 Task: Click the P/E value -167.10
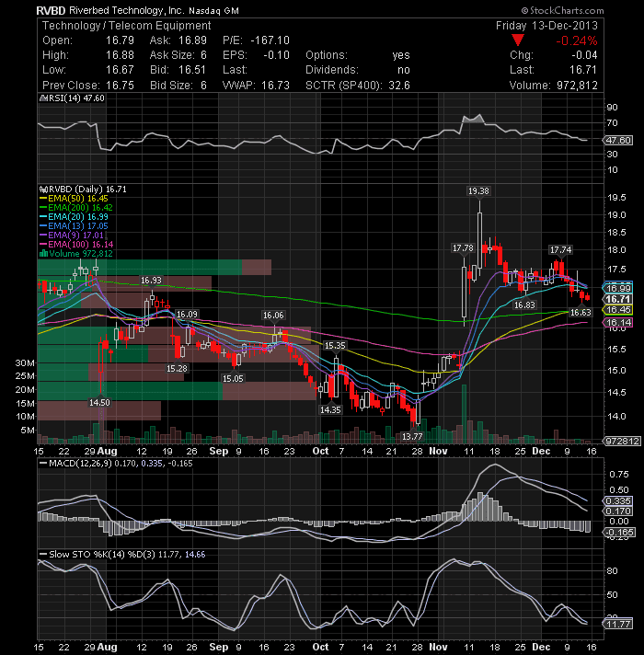(270, 40)
